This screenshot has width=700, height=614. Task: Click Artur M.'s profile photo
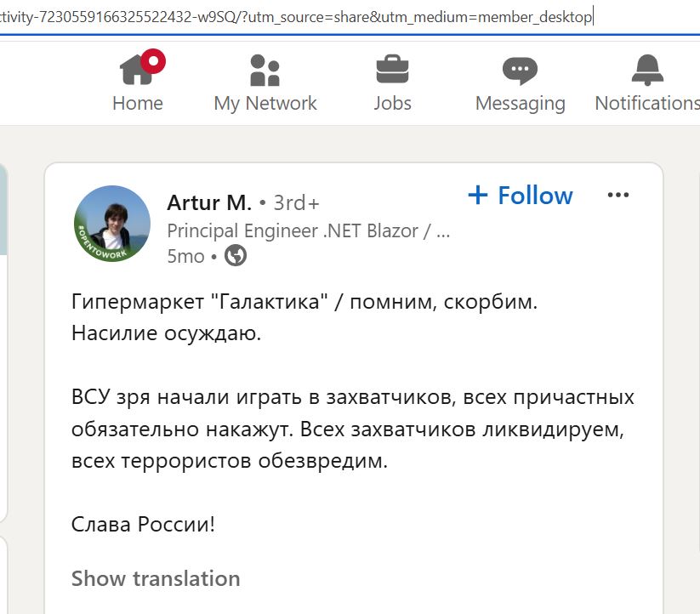click(112, 224)
